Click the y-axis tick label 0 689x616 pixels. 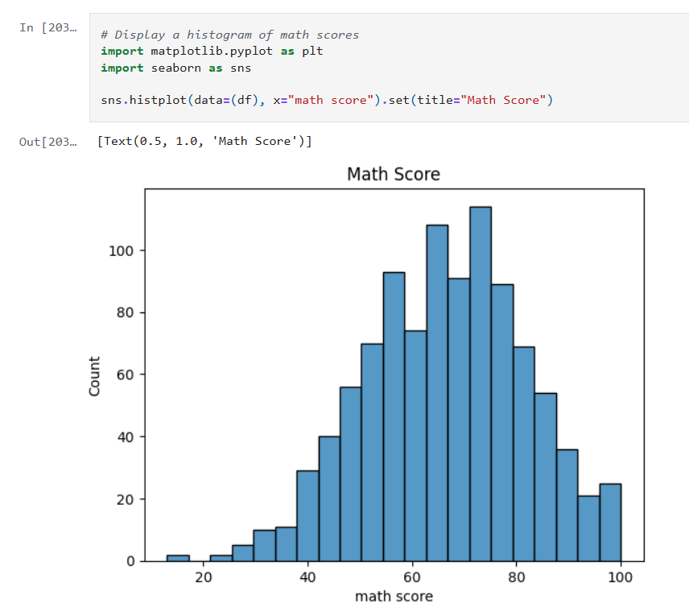pyautogui.click(x=130, y=561)
